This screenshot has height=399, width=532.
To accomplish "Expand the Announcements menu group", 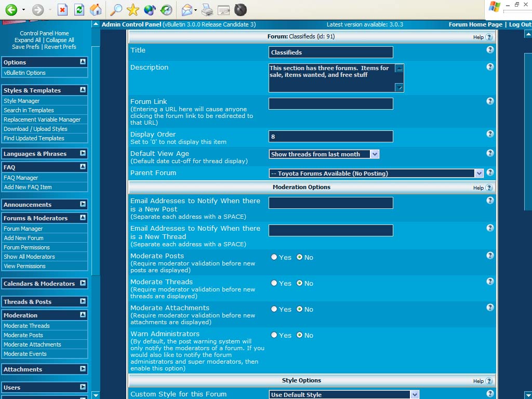I will 83,204.
